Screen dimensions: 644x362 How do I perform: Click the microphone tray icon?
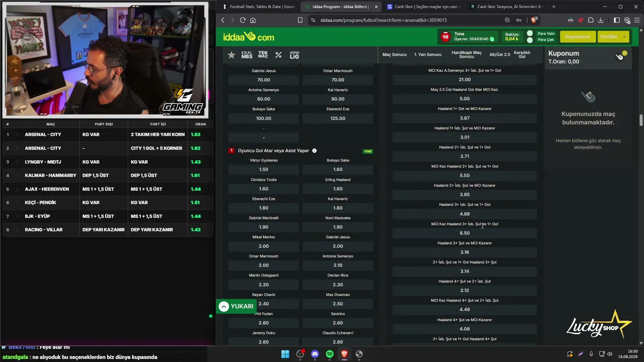(591, 354)
